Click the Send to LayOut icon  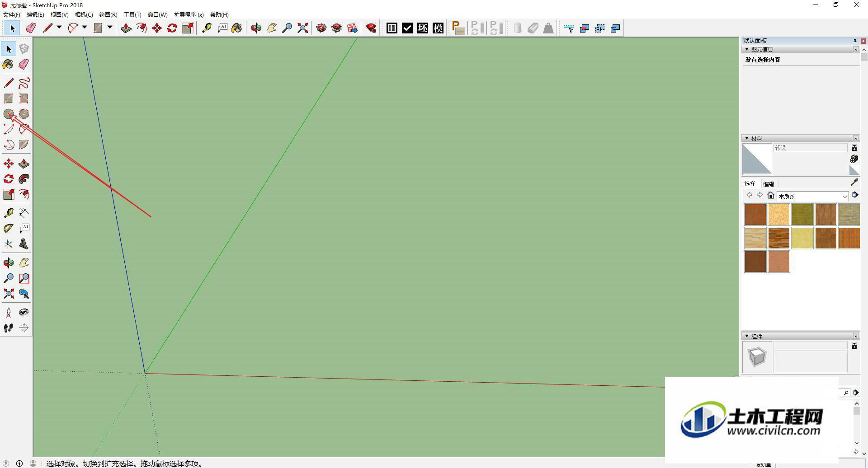[x=352, y=28]
